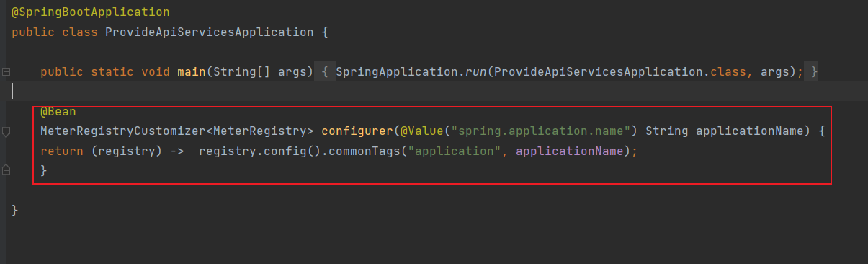Viewport: 868px width, 264px height.
Task: Click the configurer method name
Action: click(357, 132)
